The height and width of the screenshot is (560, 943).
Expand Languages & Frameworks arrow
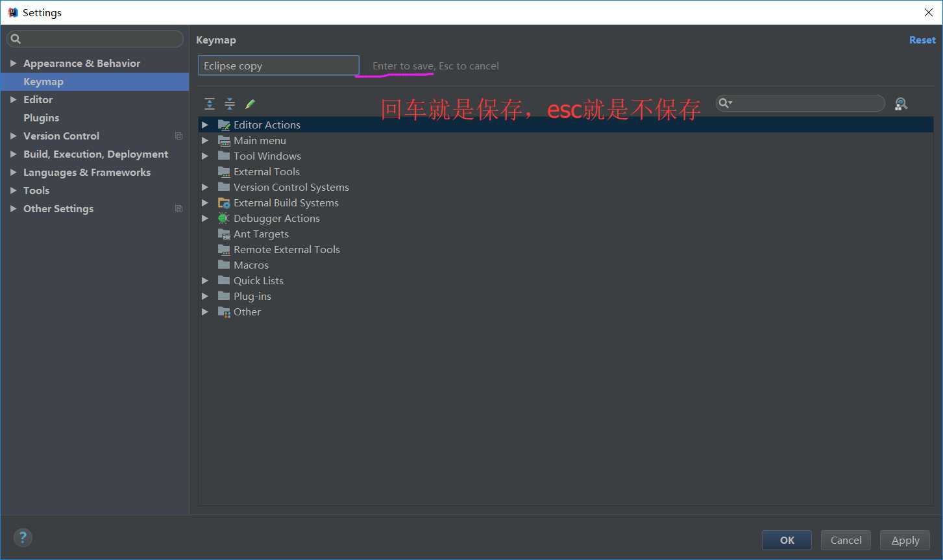pyautogui.click(x=13, y=172)
